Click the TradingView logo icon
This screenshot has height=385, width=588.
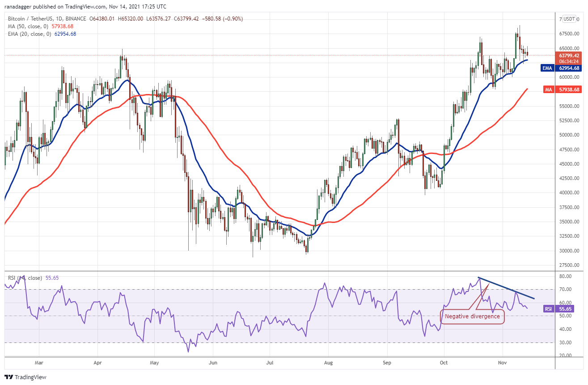pyautogui.click(x=9, y=377)
